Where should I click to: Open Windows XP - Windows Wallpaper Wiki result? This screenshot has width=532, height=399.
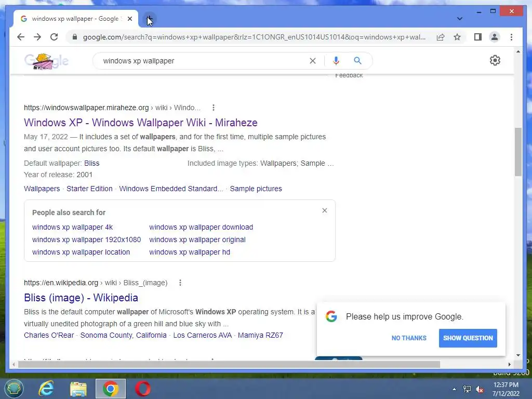[x=141, y=123]
